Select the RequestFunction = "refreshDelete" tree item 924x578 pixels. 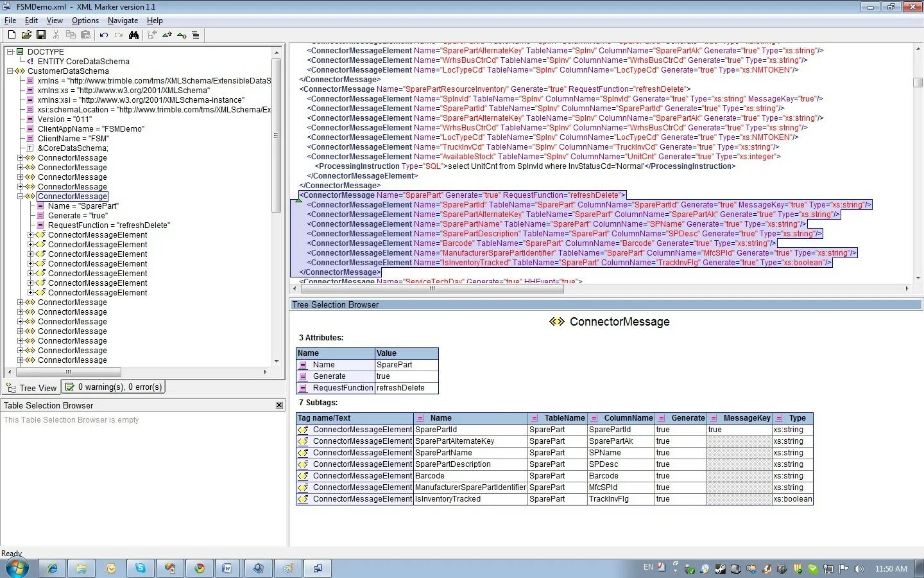point(109,225)
